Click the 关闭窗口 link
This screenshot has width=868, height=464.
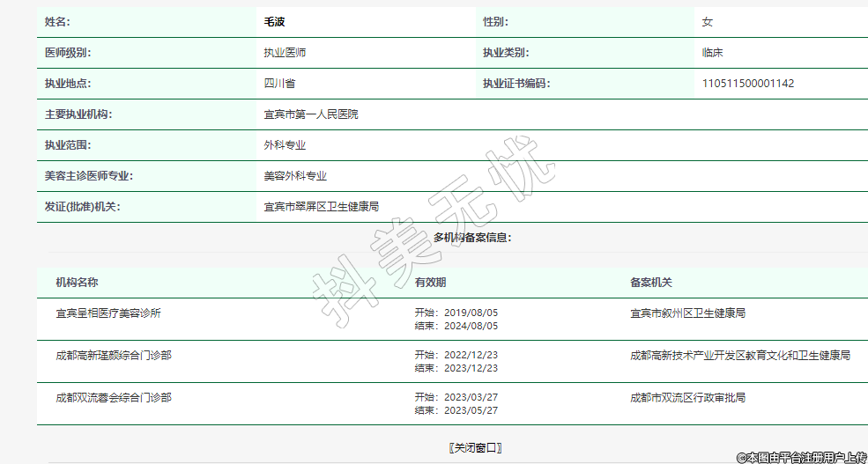(x=475, y=447)
